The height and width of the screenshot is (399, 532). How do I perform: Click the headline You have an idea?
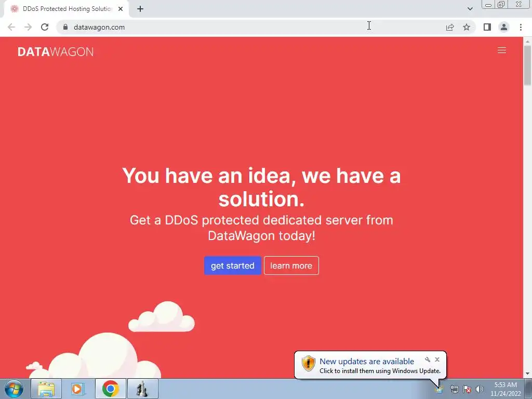click(261, 187)
